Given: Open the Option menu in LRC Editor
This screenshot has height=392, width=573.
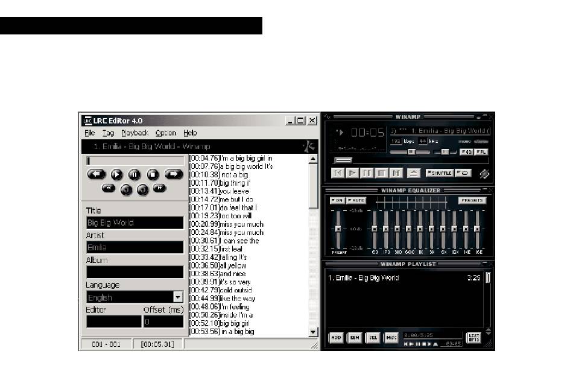Looking at the screenshot, I should (165, 133).
